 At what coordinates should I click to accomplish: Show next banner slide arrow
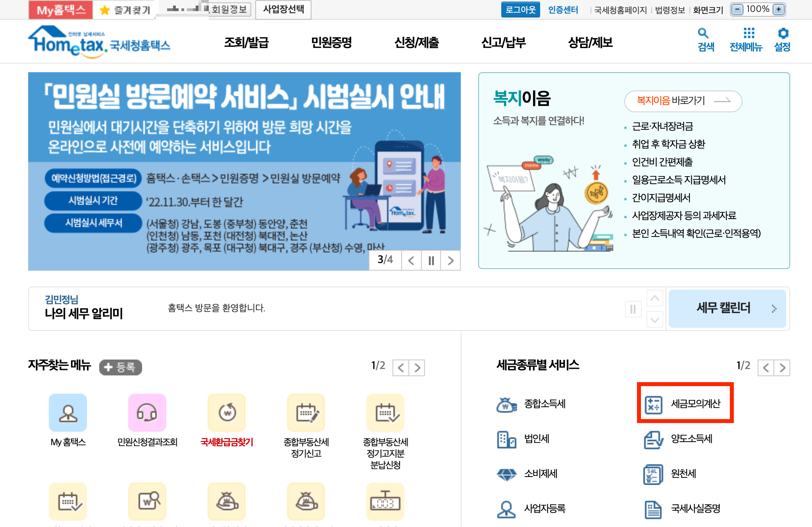(450, 261)
